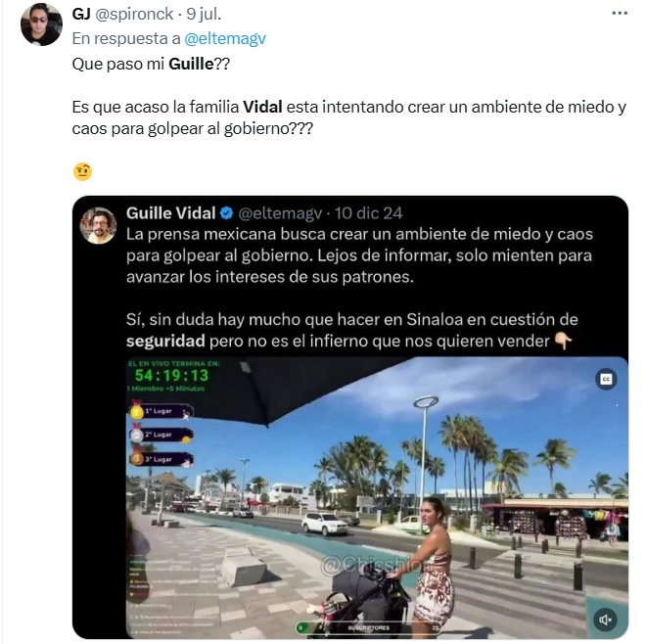Open the three-dot more options menu
Viewport: 646px width, 644px height.
point(620,13)
